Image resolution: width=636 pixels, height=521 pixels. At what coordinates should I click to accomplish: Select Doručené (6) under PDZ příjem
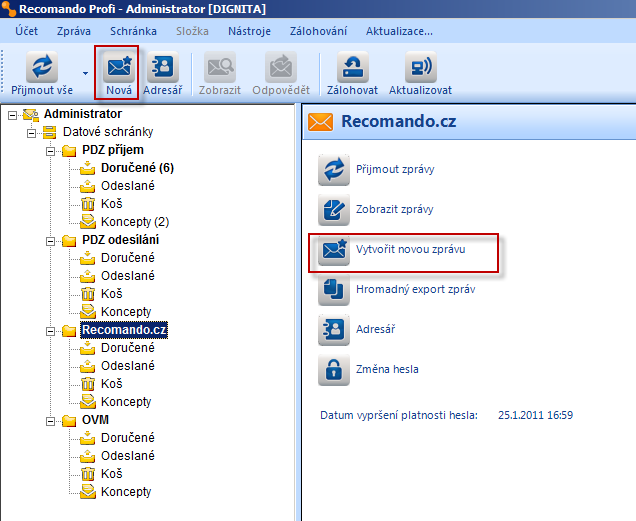point(137,168)
